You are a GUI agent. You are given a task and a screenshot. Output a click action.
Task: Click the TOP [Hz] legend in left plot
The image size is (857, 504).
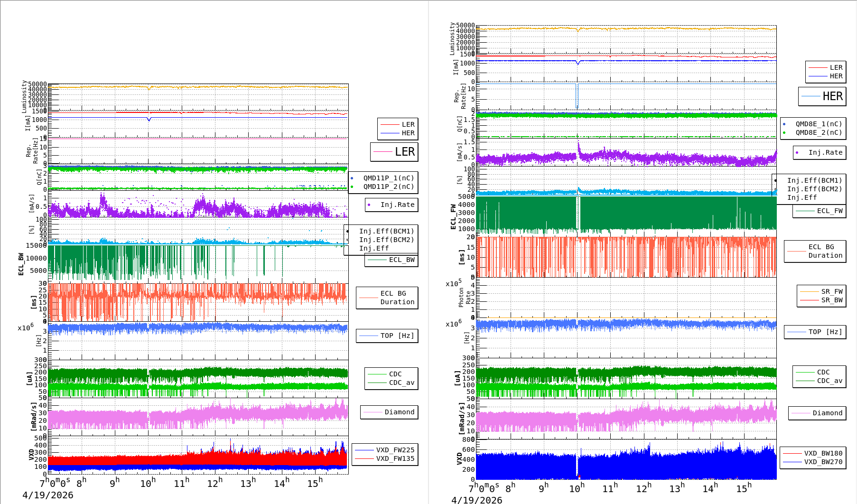pos(397,336)
